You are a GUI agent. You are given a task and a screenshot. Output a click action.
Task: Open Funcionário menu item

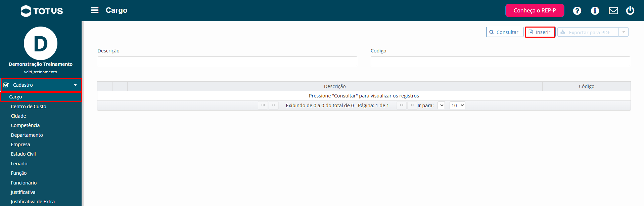tap(24, 183)
